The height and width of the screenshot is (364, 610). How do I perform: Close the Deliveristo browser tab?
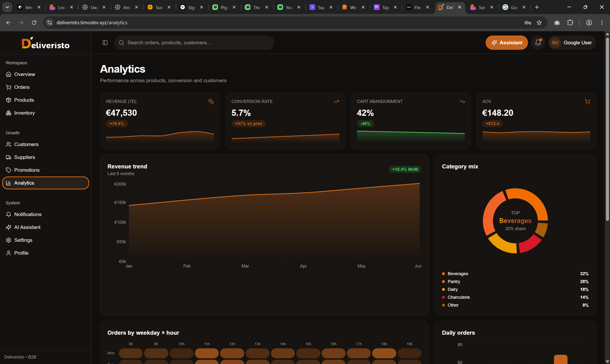(460, 7)
